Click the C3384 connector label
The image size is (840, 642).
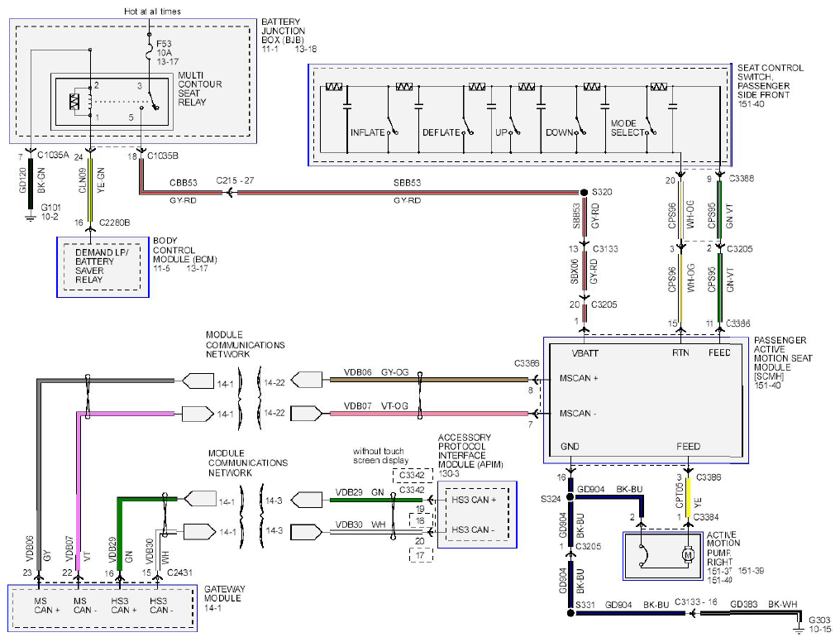(x=706, y=517)
